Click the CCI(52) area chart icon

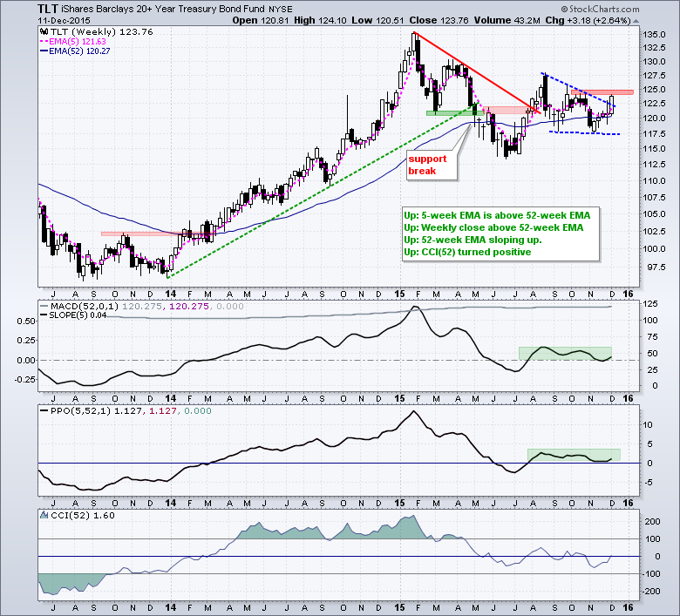[44, 516]
